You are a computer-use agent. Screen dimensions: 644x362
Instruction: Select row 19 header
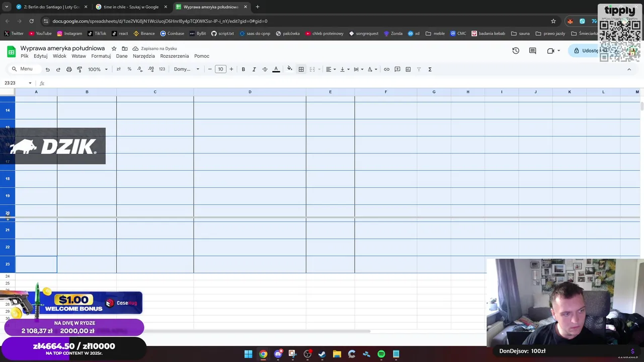pyautogui.click(x=8, y=196)
